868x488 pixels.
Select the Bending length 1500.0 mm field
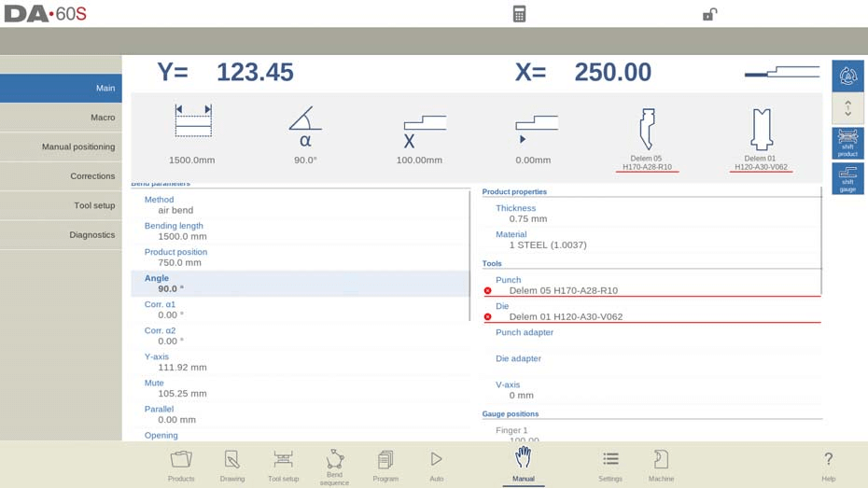pos(300,230)
